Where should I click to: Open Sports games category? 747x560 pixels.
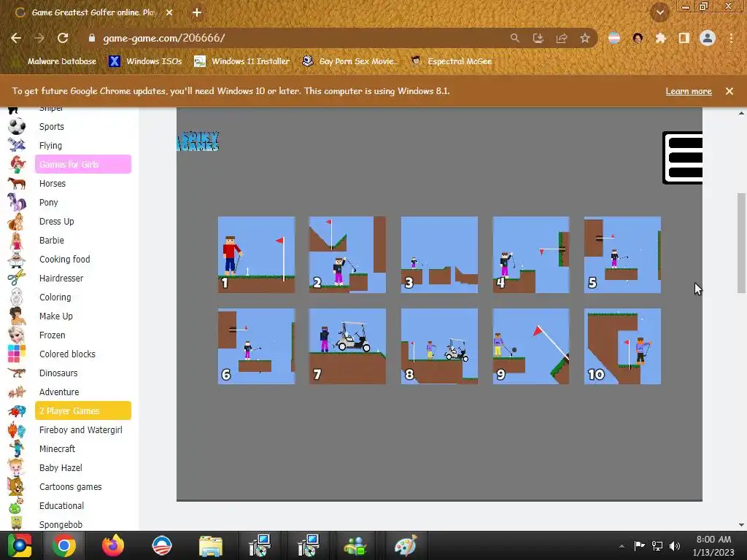click(x=52, y=127)
